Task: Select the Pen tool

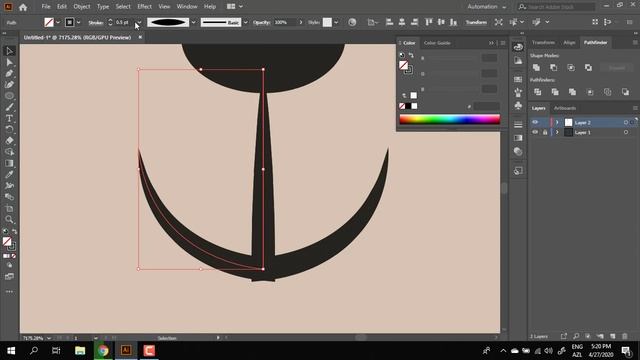Action: pos(9,73)
